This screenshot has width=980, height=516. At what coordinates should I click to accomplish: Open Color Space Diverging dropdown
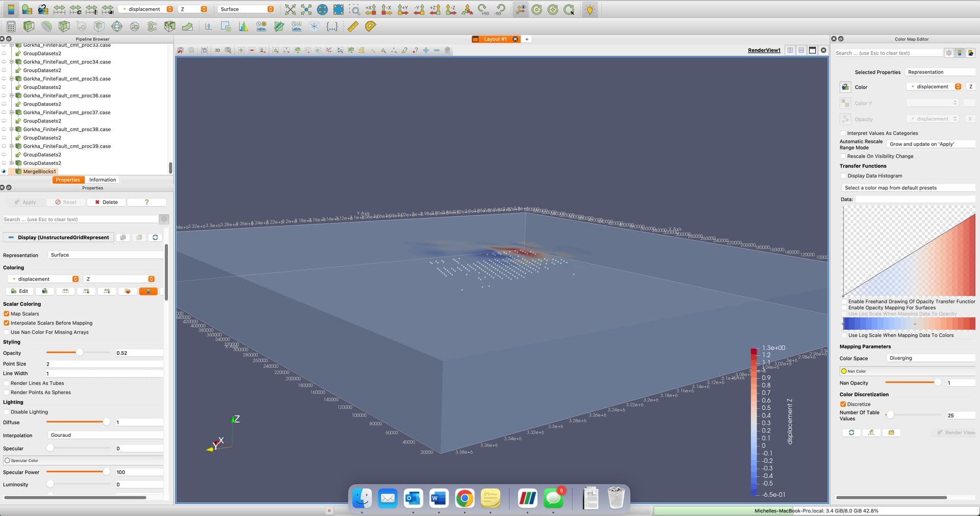[930, 358]
